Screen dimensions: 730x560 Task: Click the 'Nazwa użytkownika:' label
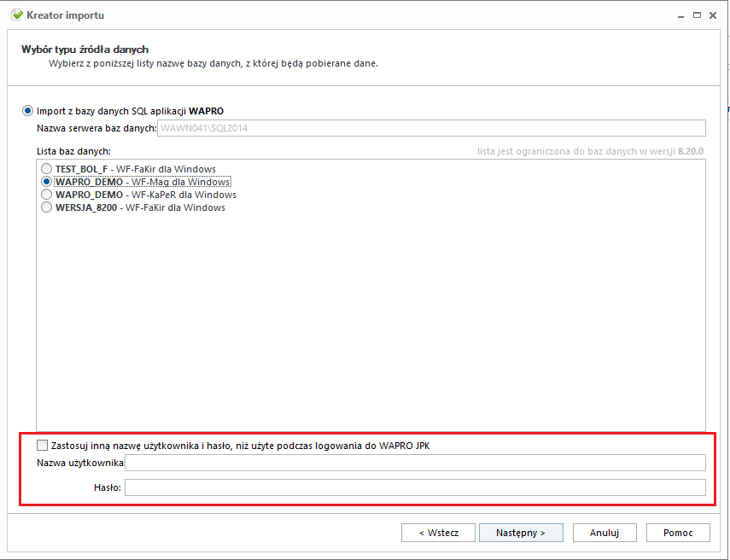(x=80, y=463)
